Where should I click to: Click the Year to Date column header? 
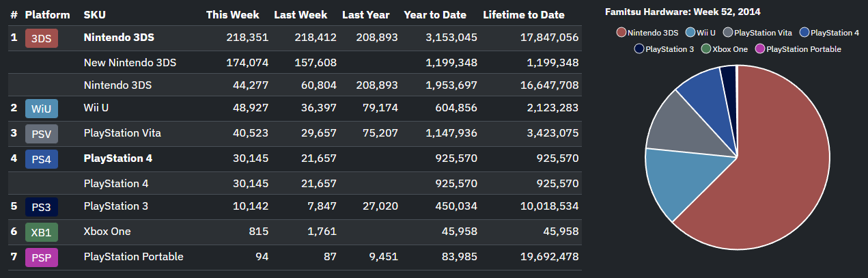coord(435,14)
